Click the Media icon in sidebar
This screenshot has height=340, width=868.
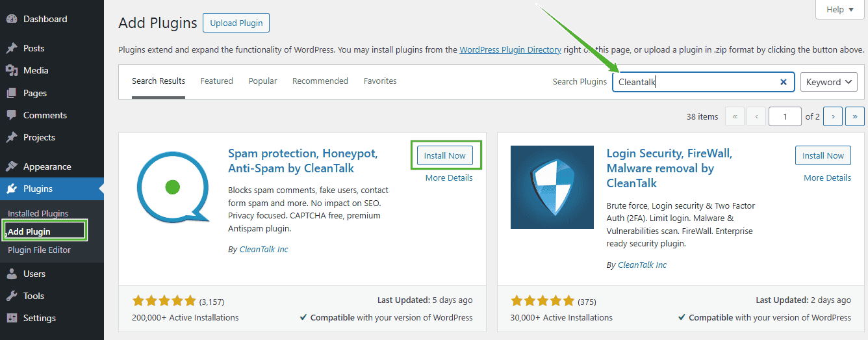coord(11,70)
